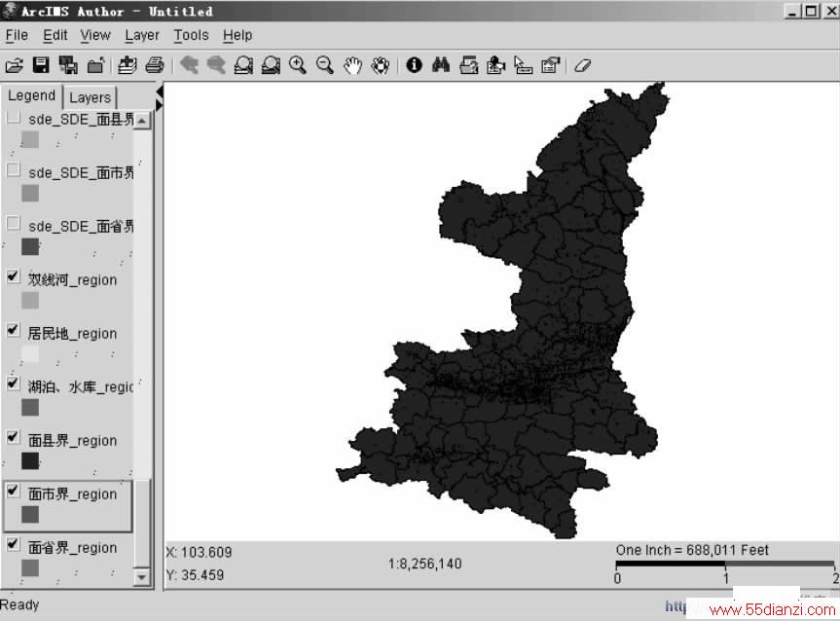
Task: Select the Pan hand tool
Action: point(352,65)
